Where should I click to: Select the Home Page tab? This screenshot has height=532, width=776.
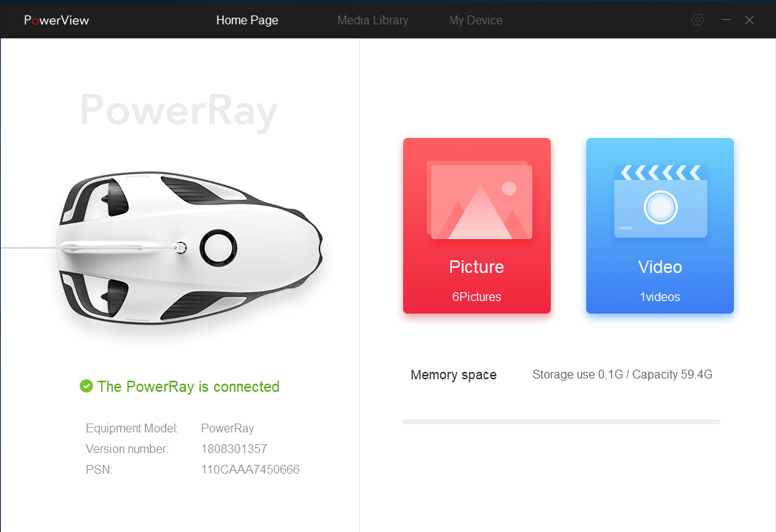[x=247, y=20]
